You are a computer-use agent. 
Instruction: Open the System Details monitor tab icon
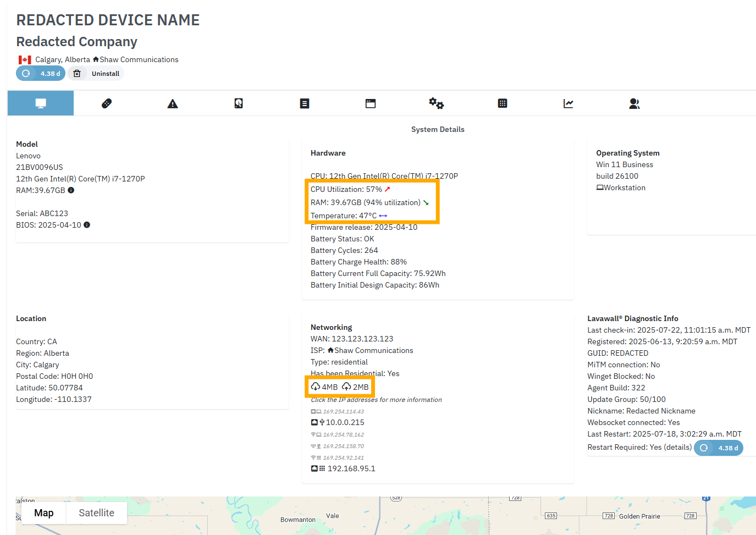[40, 103]
